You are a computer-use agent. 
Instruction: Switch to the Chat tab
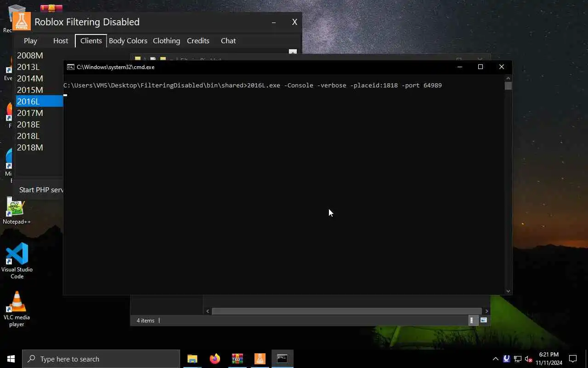click(228, 41)
